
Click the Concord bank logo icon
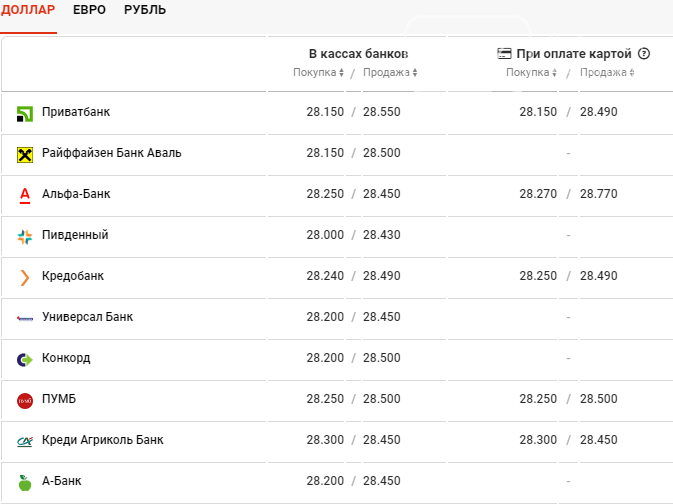pos(25,359)
